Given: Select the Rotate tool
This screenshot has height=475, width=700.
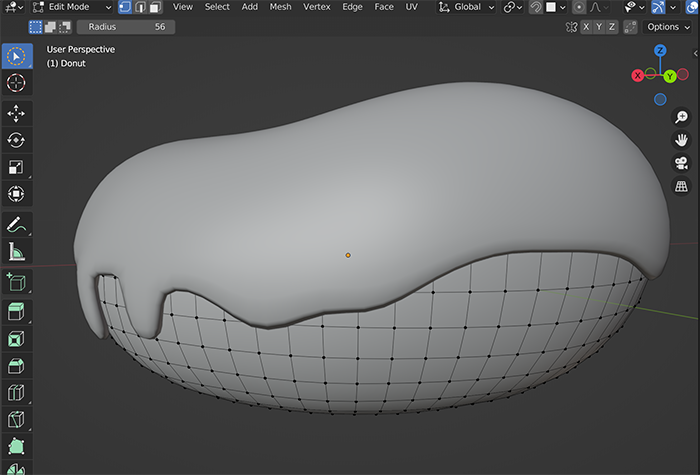Looking at the screenshot, I should pos(16,140).
